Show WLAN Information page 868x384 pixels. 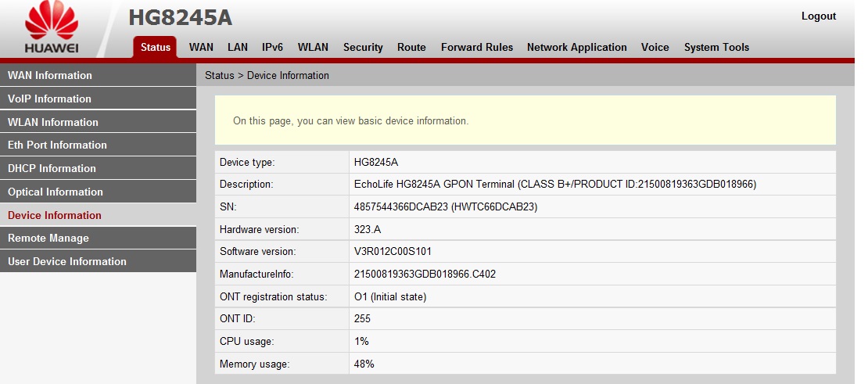[53, 122]
